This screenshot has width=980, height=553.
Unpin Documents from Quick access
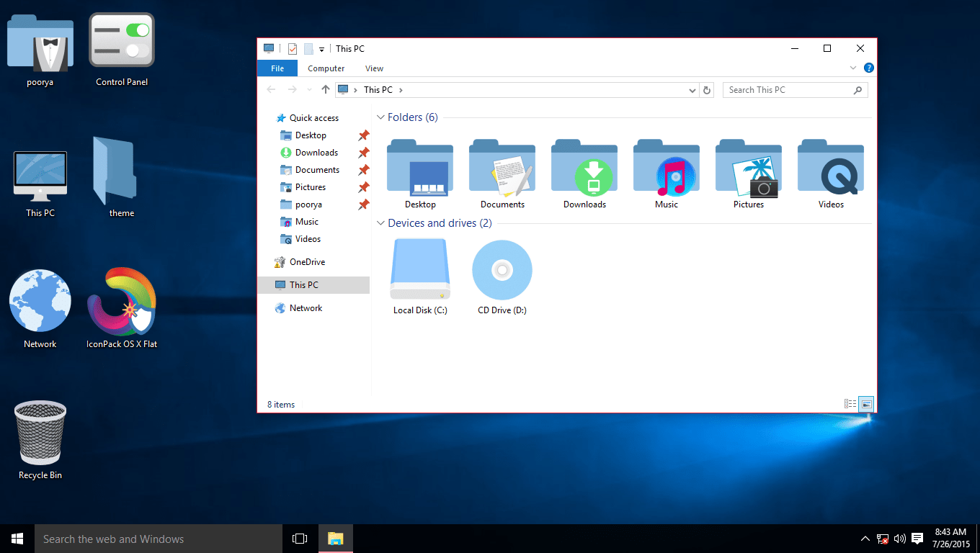pyautogui.click(x=364, y=169)
